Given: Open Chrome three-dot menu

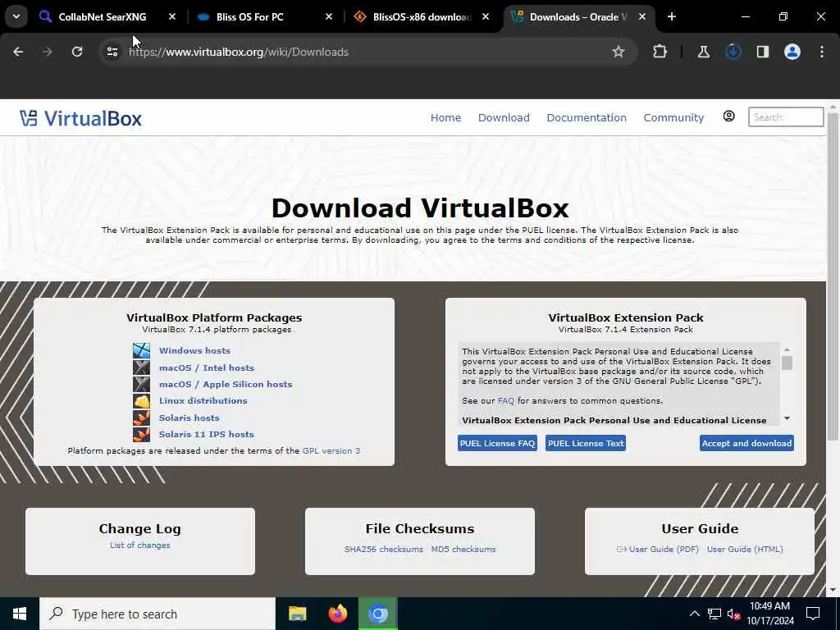Looking at the screenshot, I should click(x=822, y=52).
